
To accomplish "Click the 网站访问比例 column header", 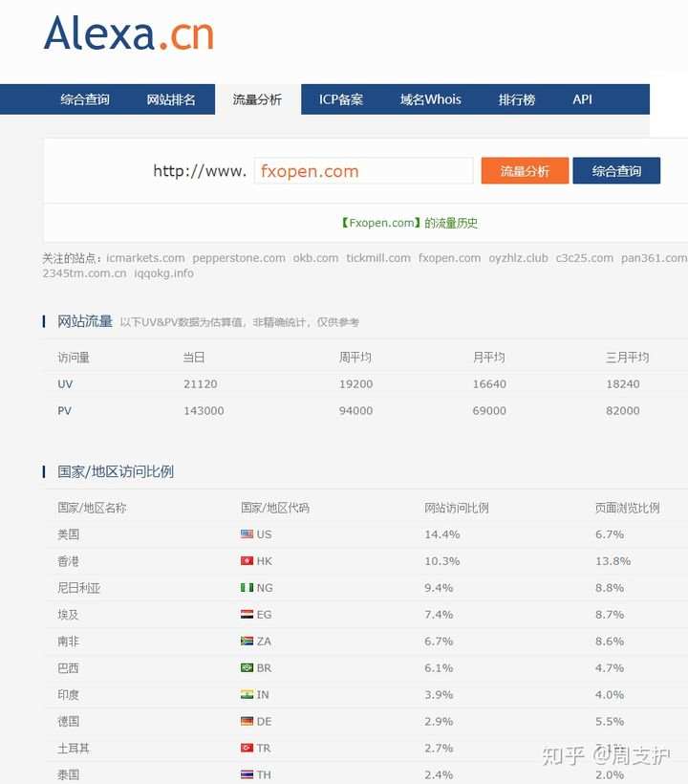I will click(457, 508).
